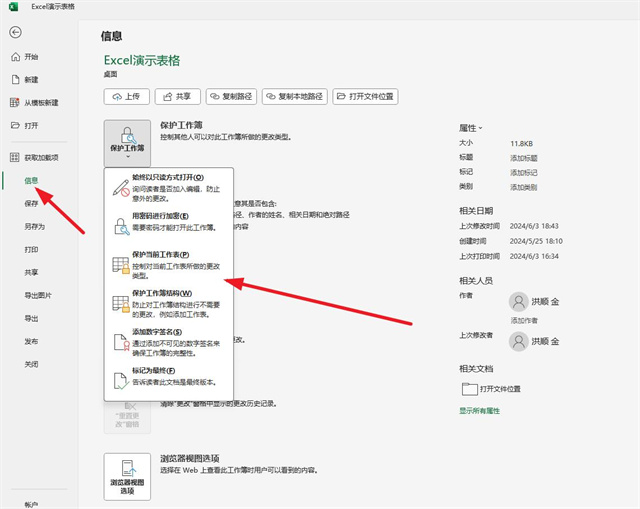
Task: Click the protect sheet table-lock icon
Action: coord(121,265)
